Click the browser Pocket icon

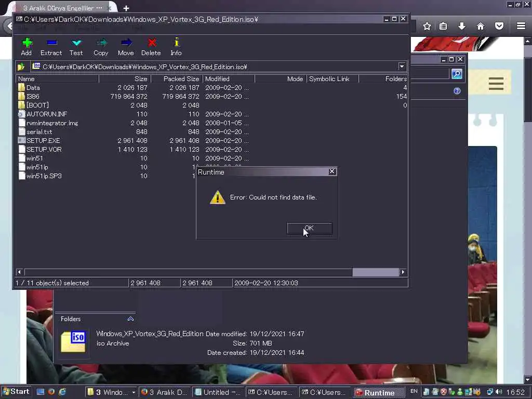499,26
